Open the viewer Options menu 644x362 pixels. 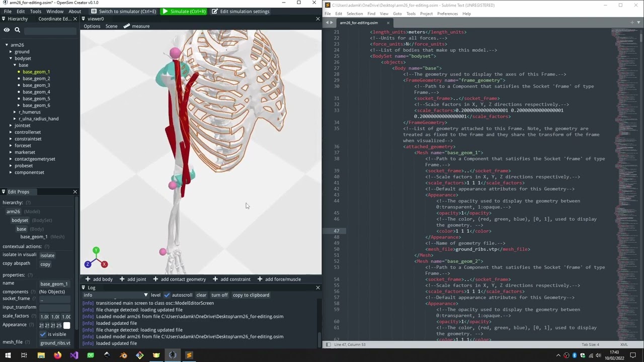click(x=92, y=26)
